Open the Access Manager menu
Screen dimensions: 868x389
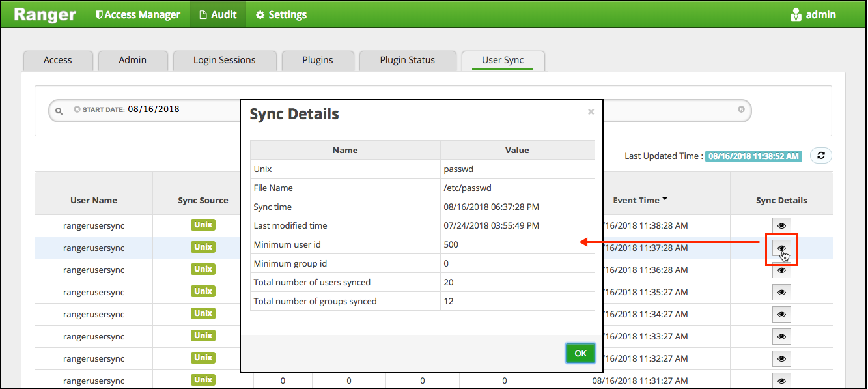tap(137, 14)
